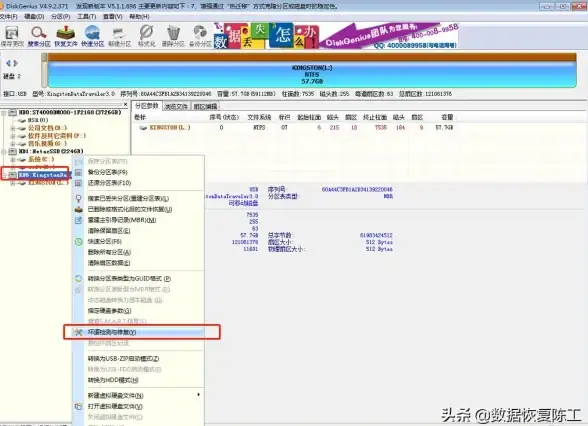Click the KINGSTON(L:) row in partition table
Screen dimensions: 588x426
[x=294, y=128]
